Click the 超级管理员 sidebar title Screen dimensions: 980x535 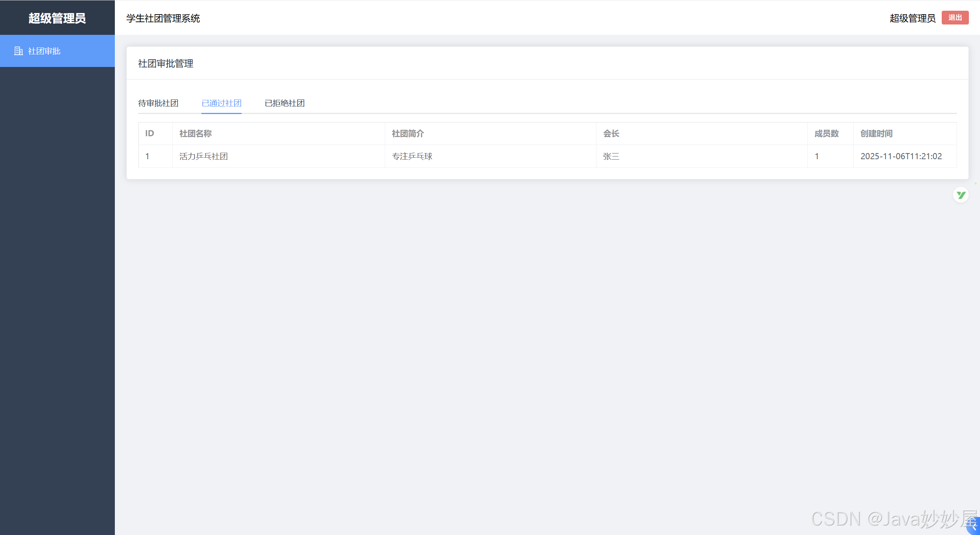click(57, 18)
